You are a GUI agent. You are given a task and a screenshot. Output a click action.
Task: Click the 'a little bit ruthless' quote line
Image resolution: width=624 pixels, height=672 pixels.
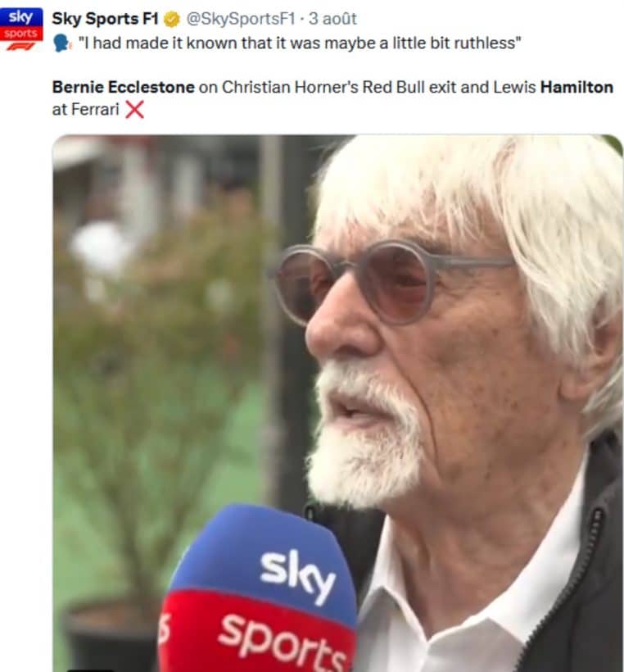pos(300,43)
